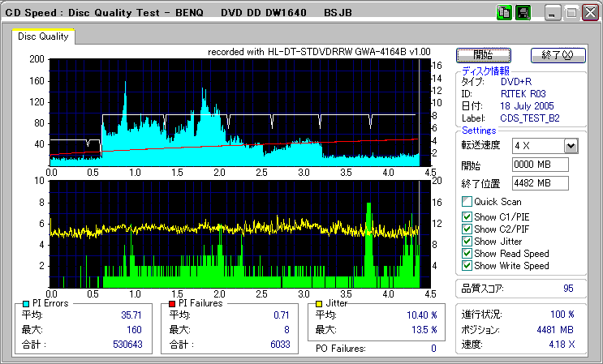The image size is (603, 364).
Task: Click the yellow Jitter color swatch
Action: pyautogui.click(x=320, y=303)
